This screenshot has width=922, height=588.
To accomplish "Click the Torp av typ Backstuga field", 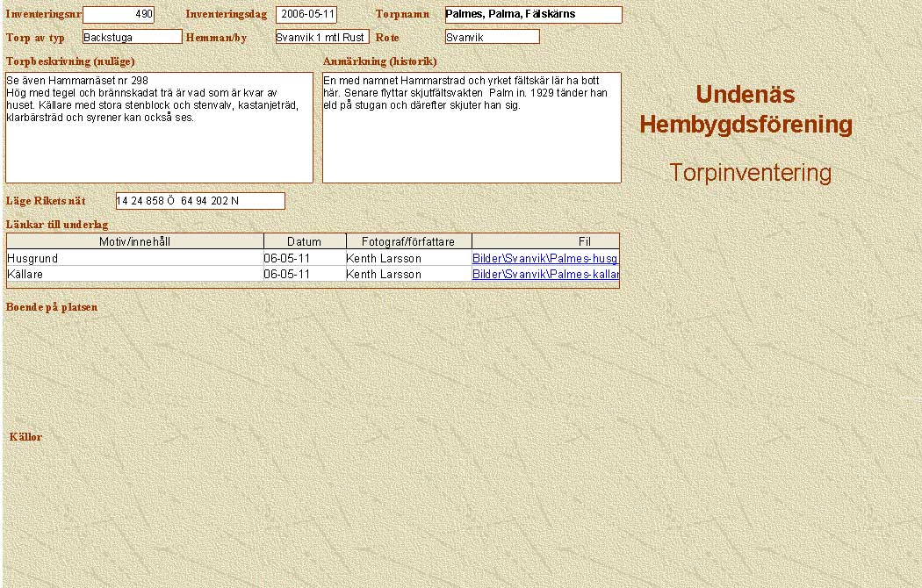I will [x=132, y=37].
